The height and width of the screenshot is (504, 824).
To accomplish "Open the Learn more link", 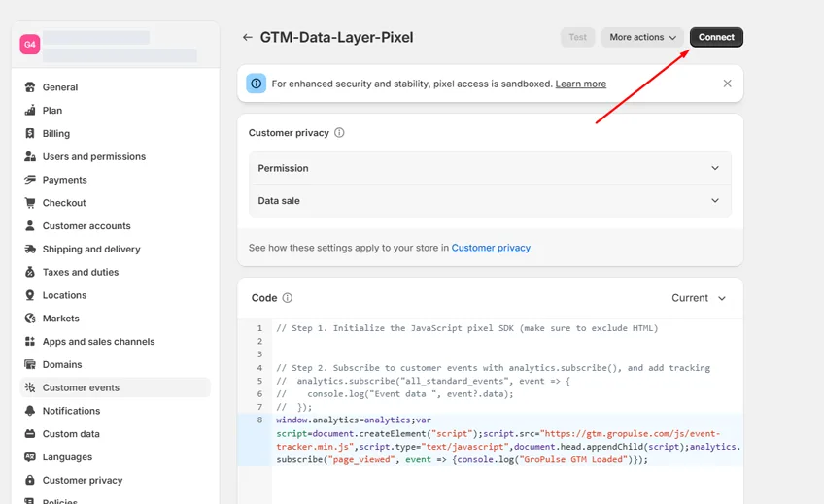I will click(581, 84).
